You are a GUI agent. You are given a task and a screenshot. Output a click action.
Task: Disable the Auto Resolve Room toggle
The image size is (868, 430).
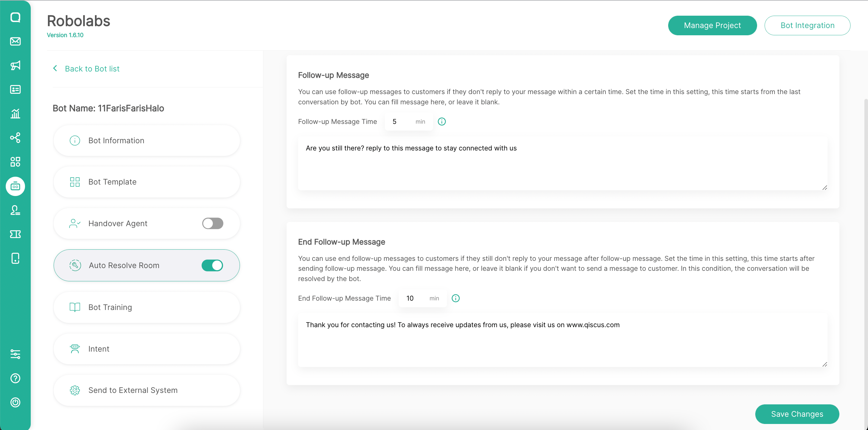[x=212, y=265]
